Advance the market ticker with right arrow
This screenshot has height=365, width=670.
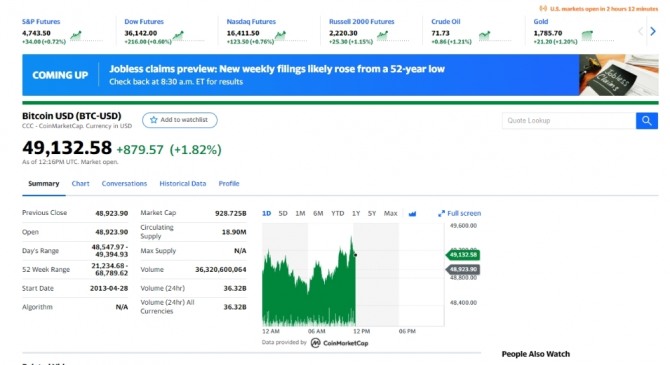653,31
